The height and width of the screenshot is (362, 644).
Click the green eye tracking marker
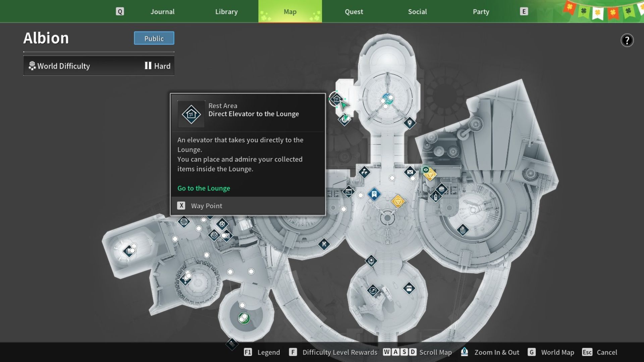coord(426,170)
